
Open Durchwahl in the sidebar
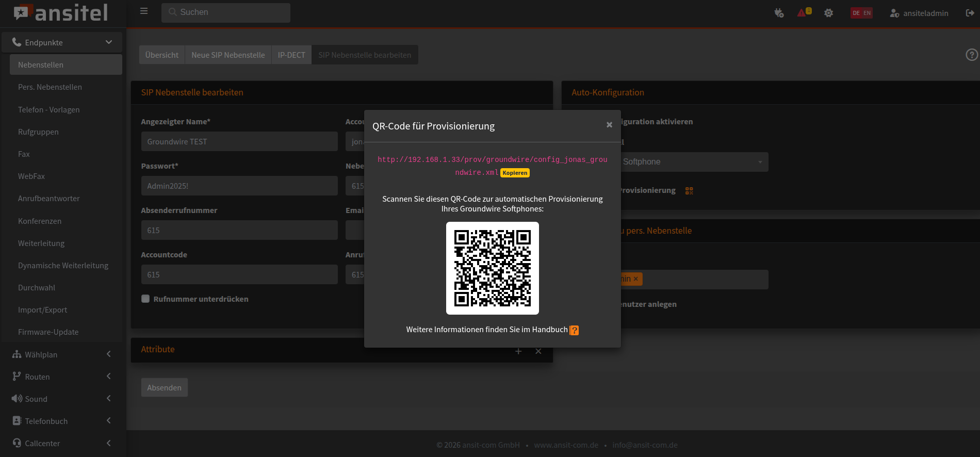coord(66,287)
